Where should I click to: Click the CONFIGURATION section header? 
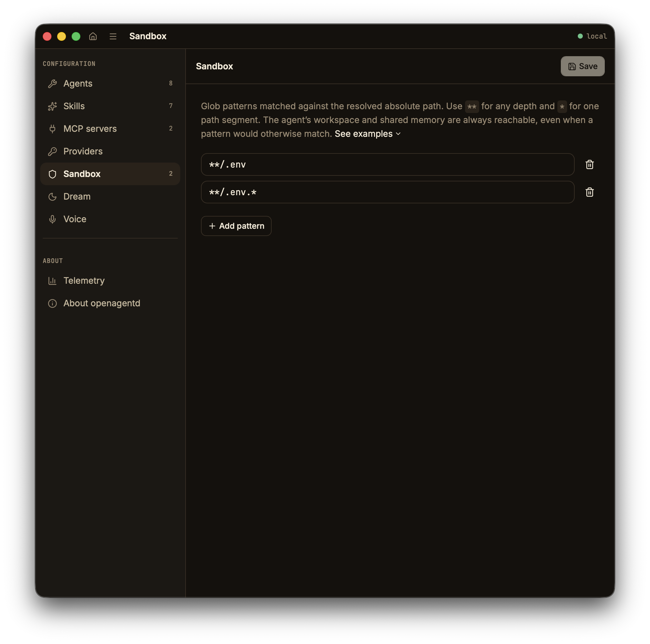coord(69,64)
